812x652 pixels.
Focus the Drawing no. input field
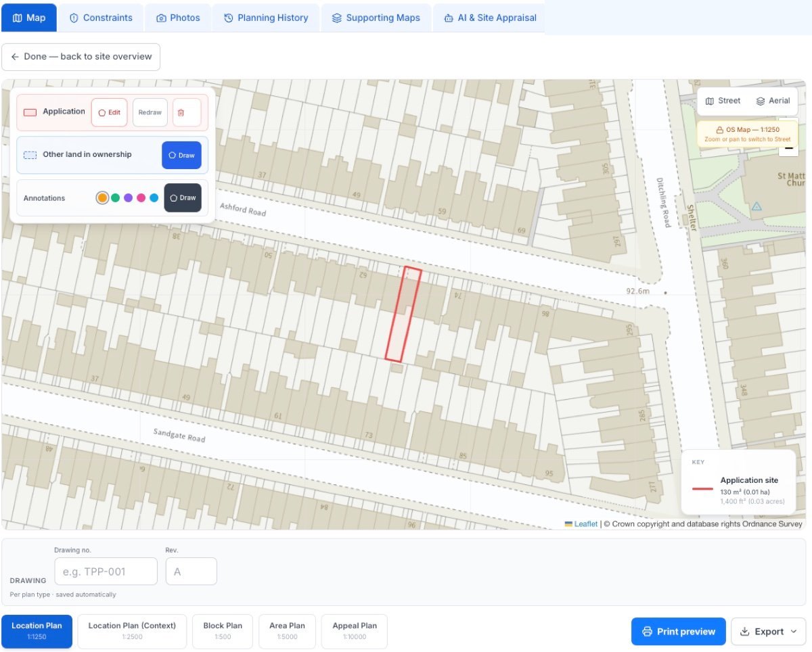tap(106, 572)
